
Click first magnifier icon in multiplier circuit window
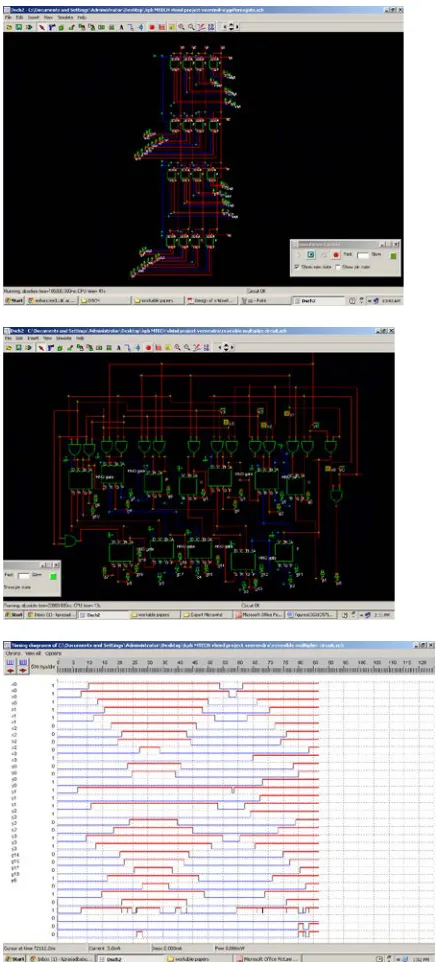pyautogui.click(x=177, y=347)
